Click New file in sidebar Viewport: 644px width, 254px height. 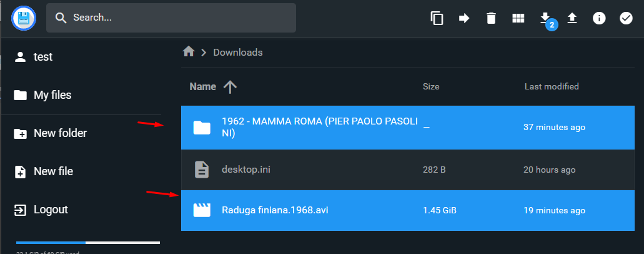tap(53, 171)
